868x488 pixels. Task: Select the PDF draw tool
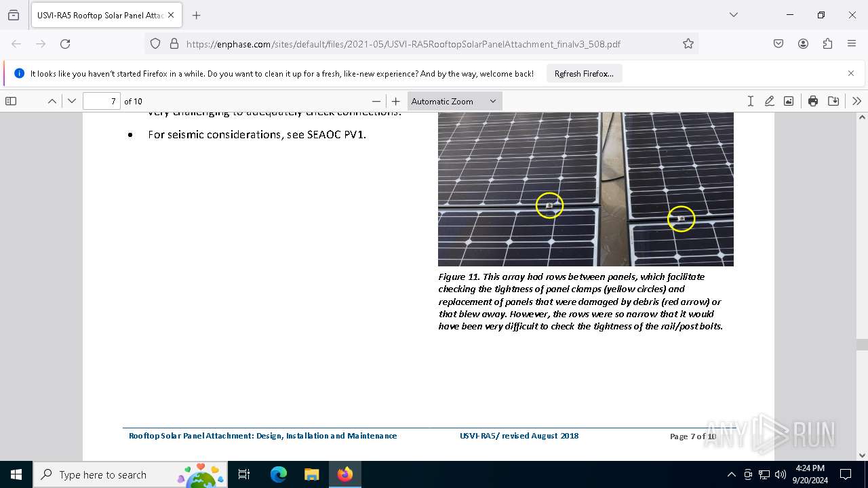[x=769, y=101]
